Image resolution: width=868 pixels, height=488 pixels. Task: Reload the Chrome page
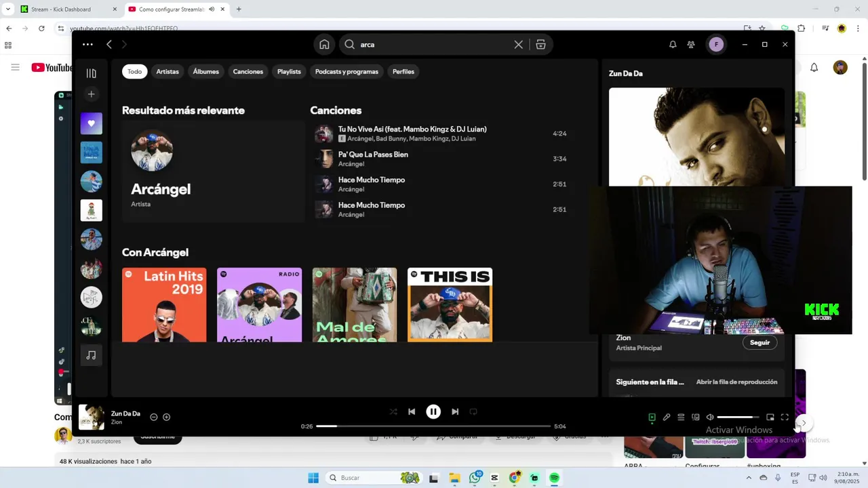pyautogui.click(x=41, y=28)
